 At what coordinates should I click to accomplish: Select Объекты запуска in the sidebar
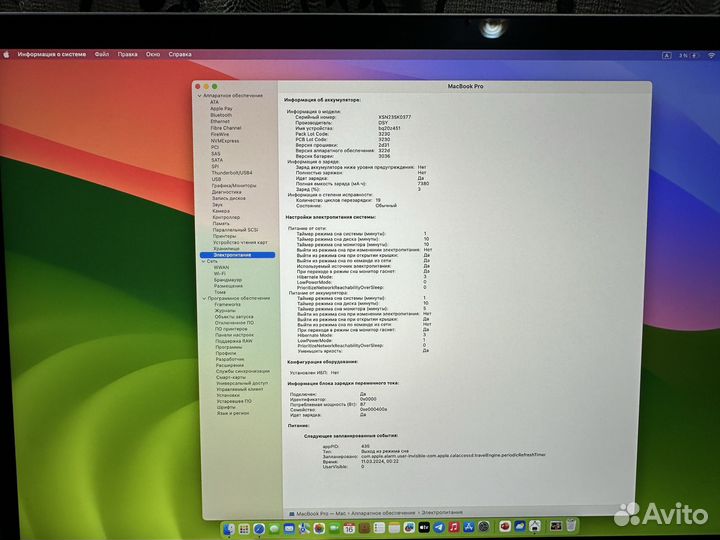(234, 316)
